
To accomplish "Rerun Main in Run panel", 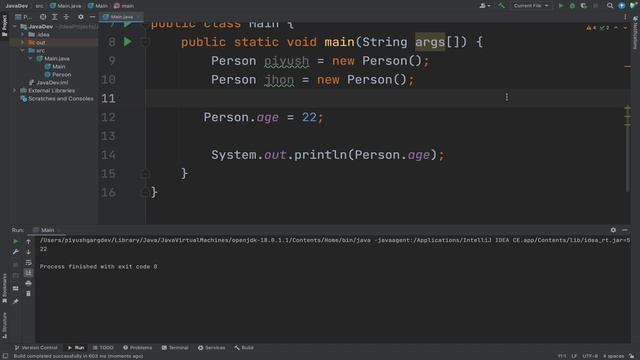I will pos(16,242).
